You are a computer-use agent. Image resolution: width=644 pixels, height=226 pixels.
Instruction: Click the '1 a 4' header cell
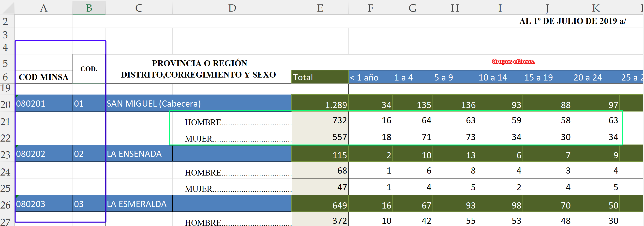(x=413, y=77)
